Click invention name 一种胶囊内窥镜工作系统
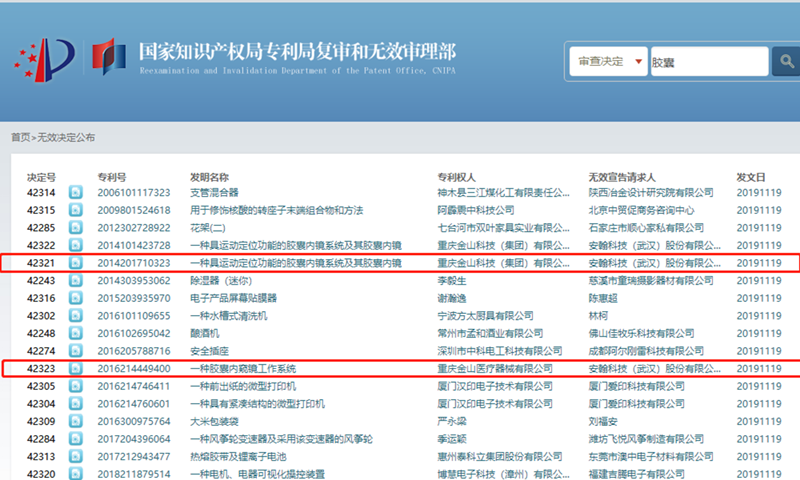 pos(243,369)
